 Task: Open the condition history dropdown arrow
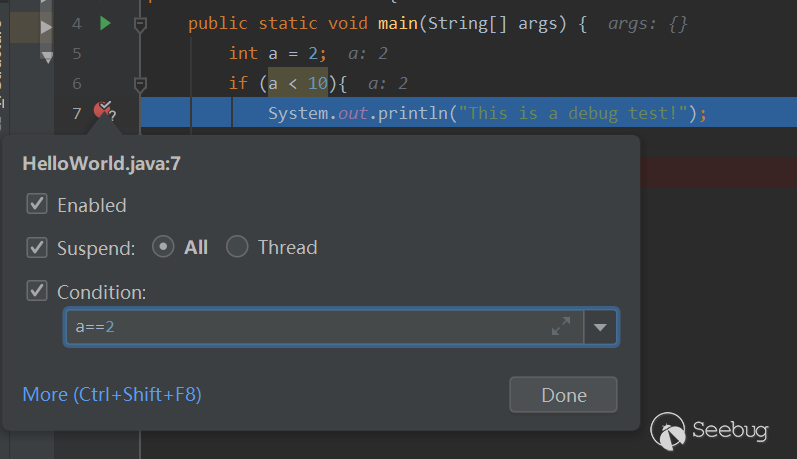coord(601,326)
